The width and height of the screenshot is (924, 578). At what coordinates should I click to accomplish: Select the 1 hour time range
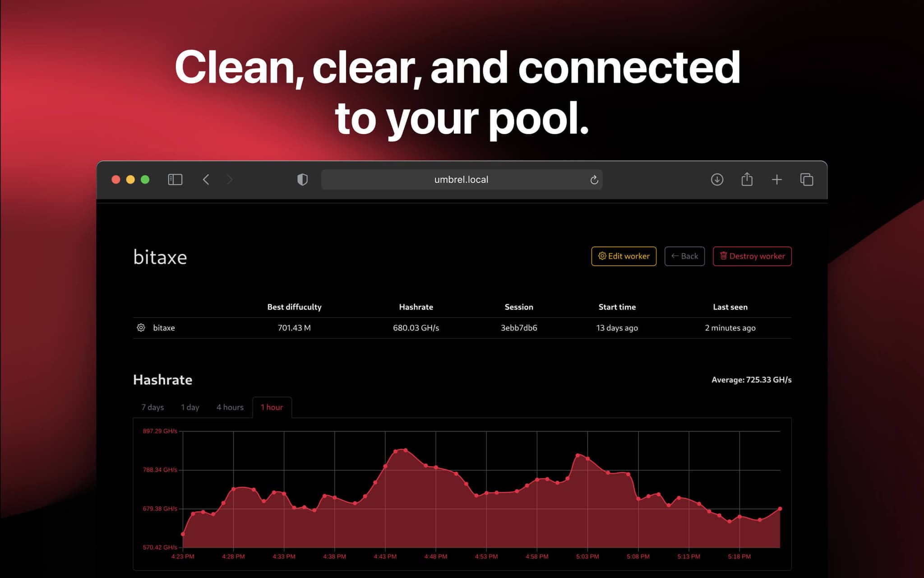tap(272, 407)
